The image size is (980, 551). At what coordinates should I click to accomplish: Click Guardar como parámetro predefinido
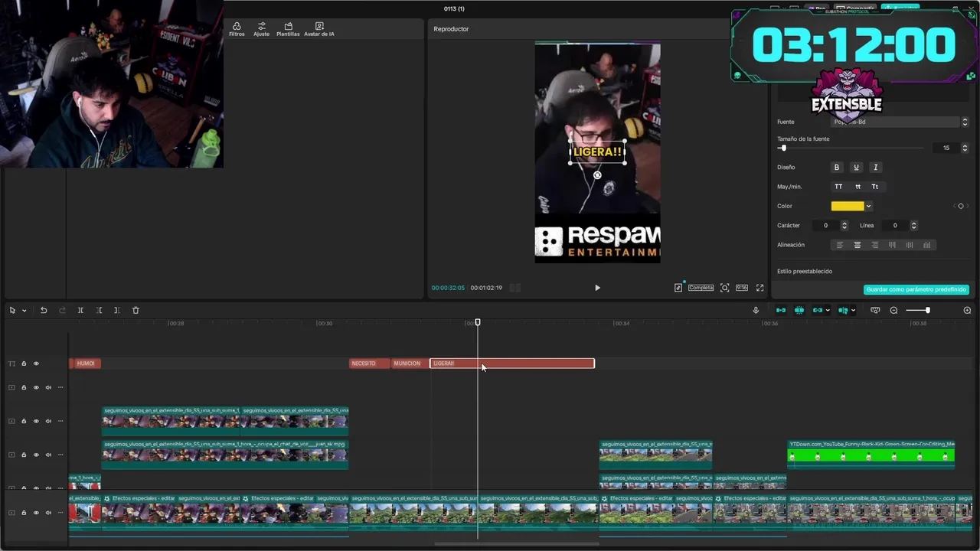click(x=916, y=289)
